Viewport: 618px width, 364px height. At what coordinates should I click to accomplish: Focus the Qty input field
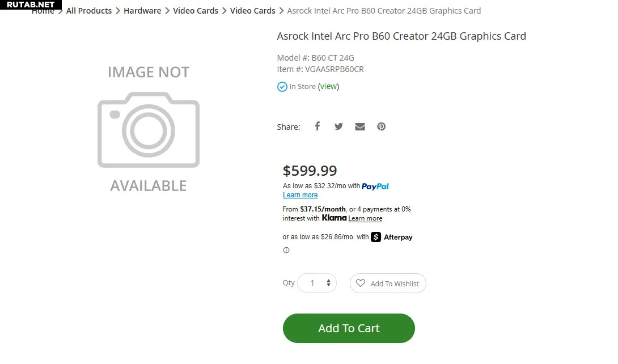point(317,283)
